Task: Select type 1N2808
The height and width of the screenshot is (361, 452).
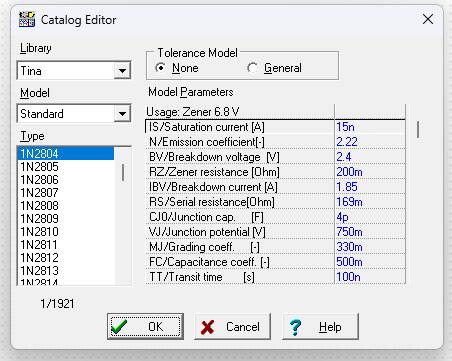Action: (66, 206)
